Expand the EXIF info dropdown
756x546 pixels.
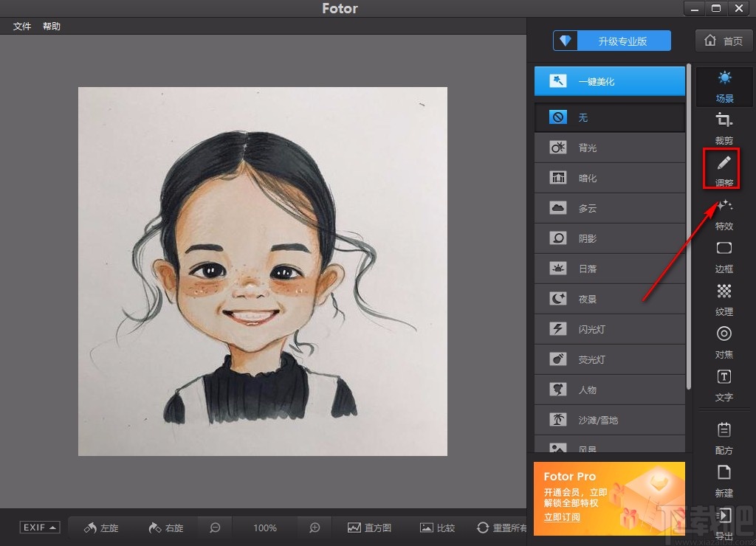coord(40,528)
